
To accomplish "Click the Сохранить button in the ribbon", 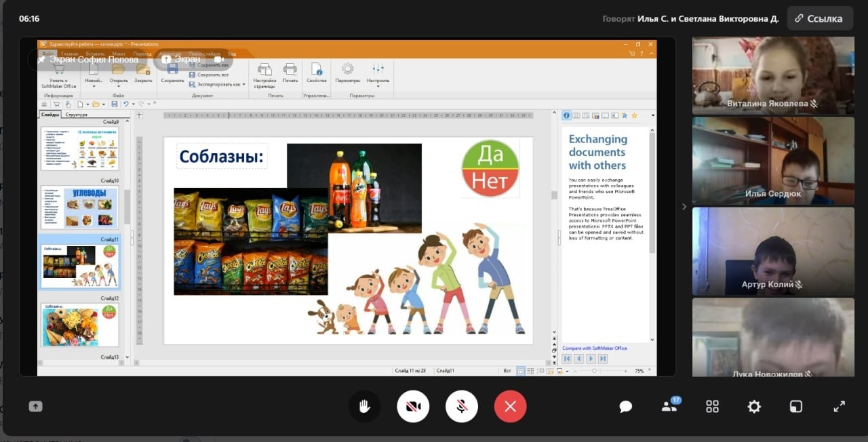I will [x=172, y=73].
